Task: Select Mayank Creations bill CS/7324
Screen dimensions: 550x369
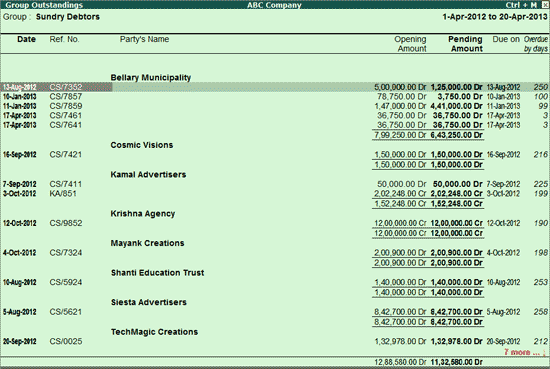Action: tap(66, 253)
